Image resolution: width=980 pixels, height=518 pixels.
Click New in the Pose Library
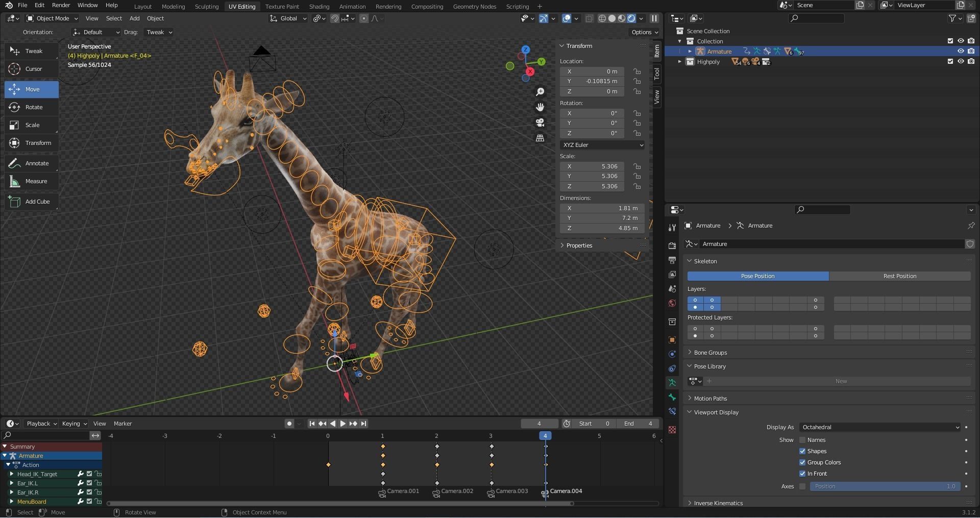[x=841, y=381]
